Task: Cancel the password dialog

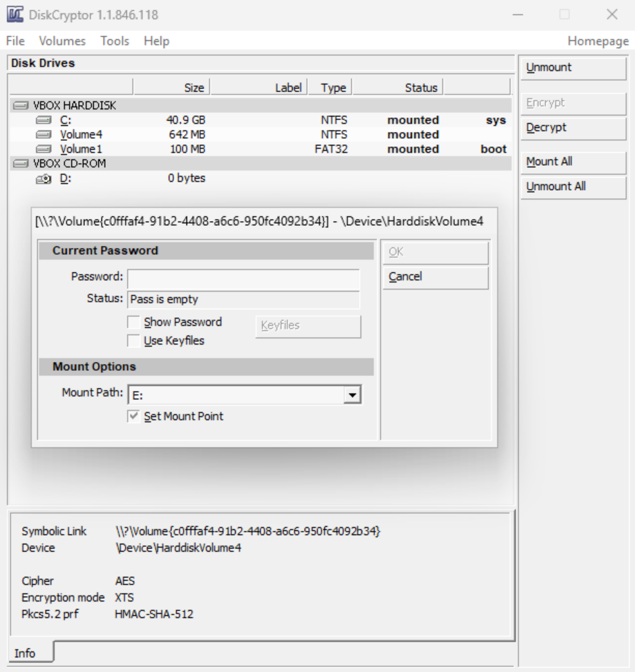Action: pyautogui.click(x=435, y=277)
